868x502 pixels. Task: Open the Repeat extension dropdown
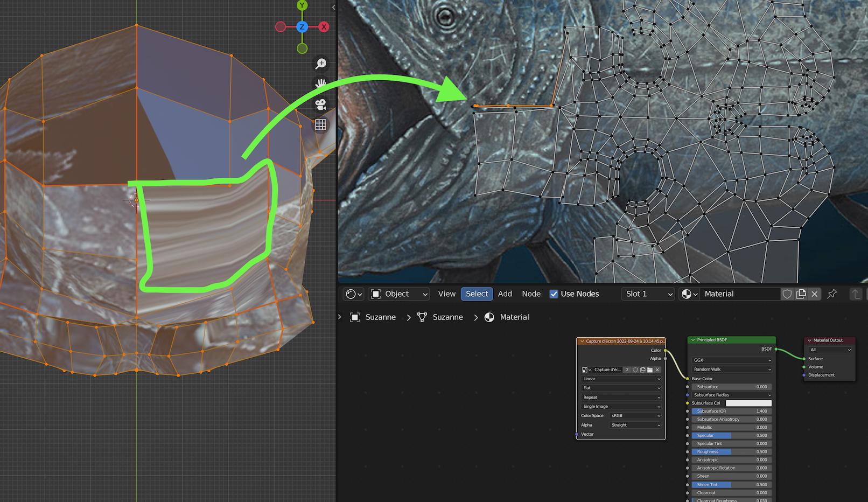click(x=621, y=398)
